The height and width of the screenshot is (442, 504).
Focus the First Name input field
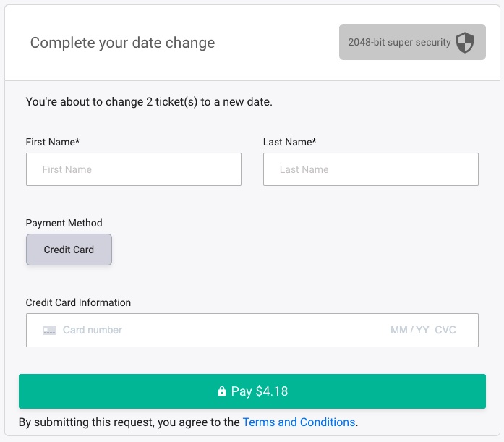[134, 169]
